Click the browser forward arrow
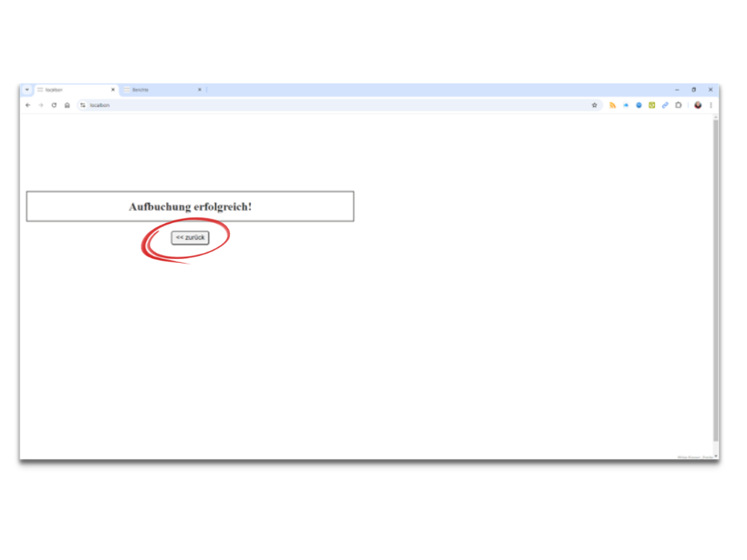This screenshot has width=747, height=560. coord(40,105)
